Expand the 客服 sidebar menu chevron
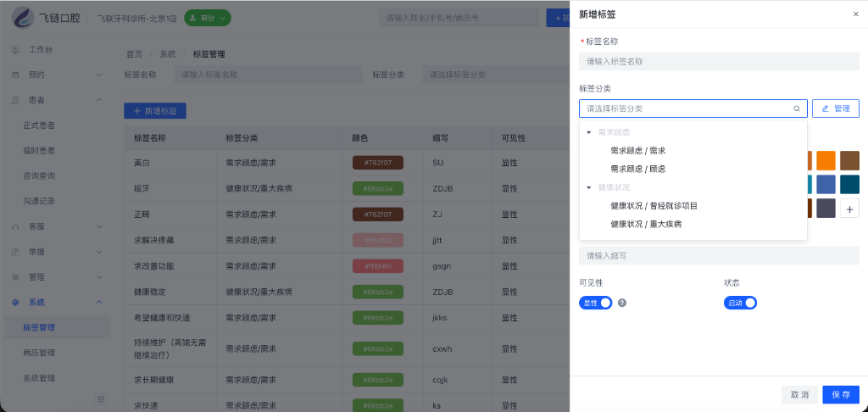This screenshot has height=412, width=868. (100, 226)
